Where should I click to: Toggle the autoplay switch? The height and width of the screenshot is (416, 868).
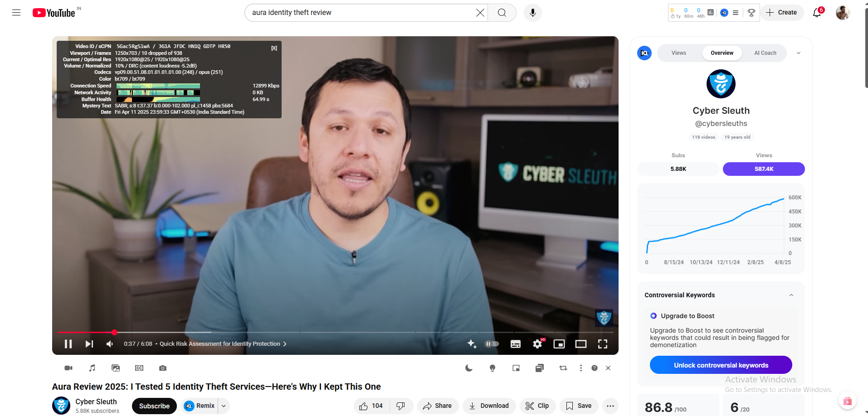coord(492,344)
